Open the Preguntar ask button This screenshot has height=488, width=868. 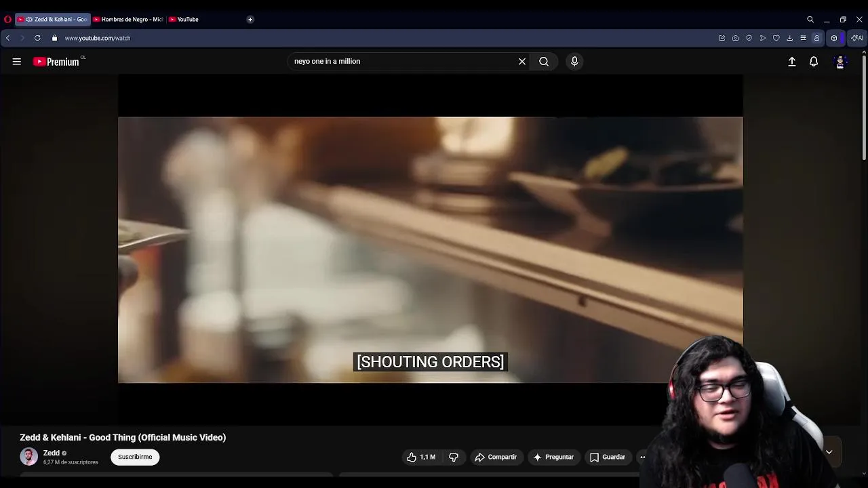[553, 457]
